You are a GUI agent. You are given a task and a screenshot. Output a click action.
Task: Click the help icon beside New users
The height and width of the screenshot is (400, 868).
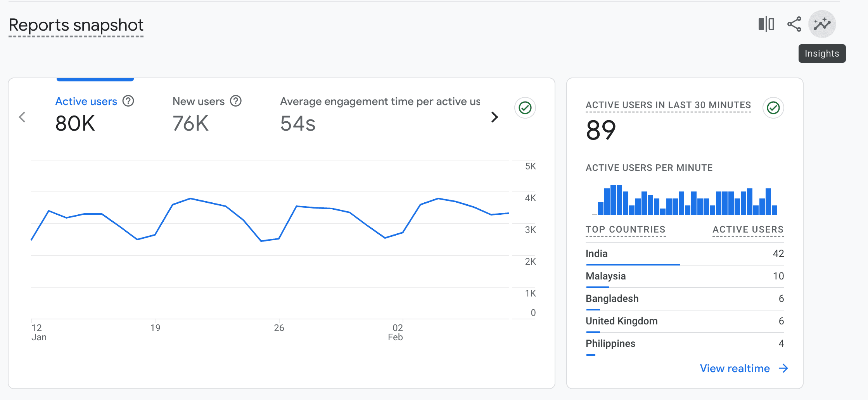(x=236, y=101)
